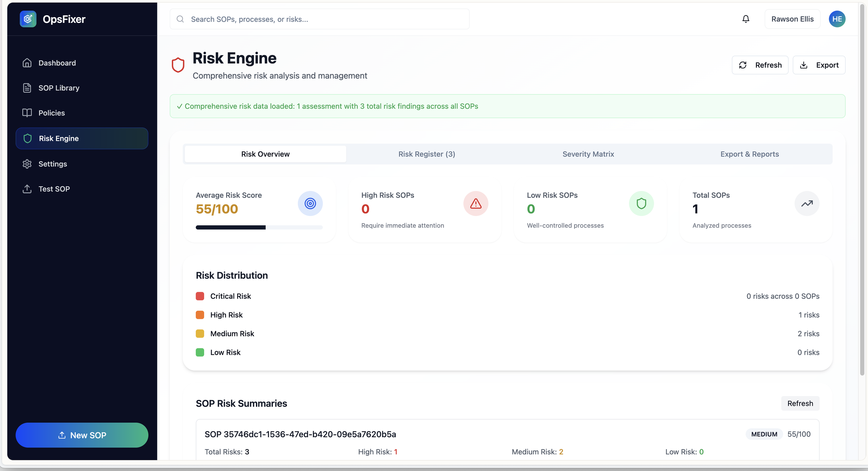The image size is (868, 471).
Task: Click the warning triangle icon on High Risk SOPs
Action: tap(475, 203)
